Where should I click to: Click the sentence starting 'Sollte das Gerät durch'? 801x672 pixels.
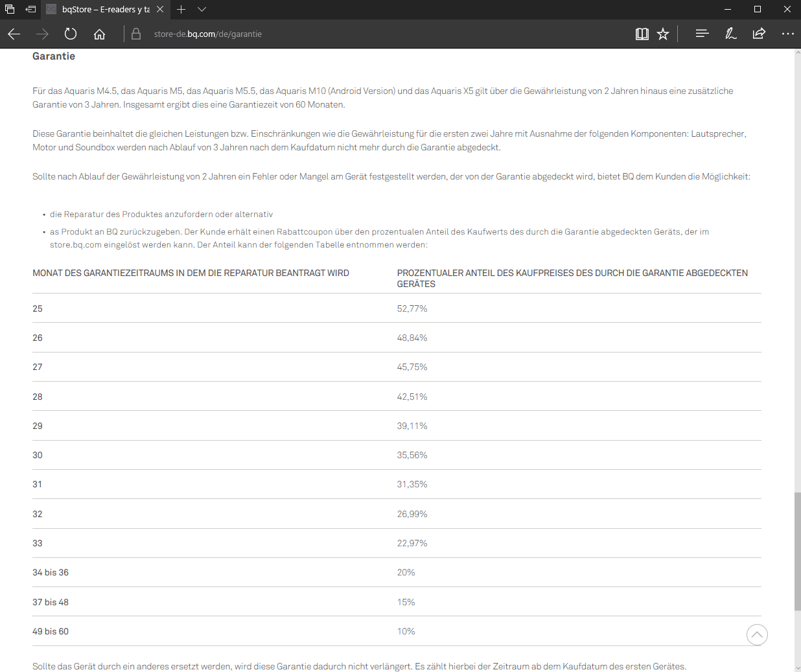point(359,666)
